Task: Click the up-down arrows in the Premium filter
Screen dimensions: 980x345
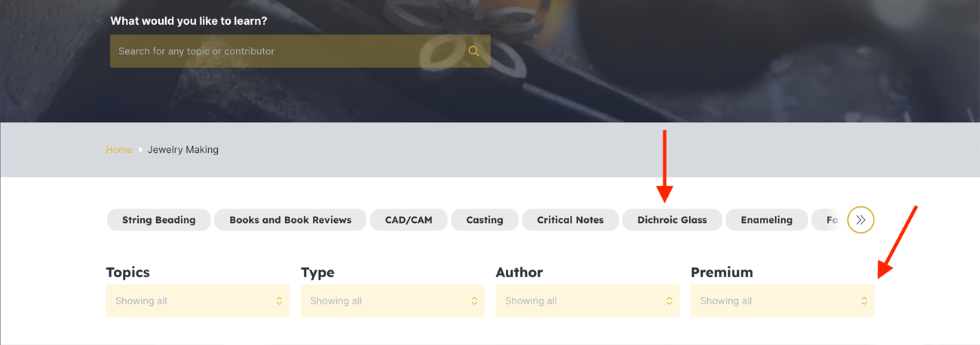Action: [864, 301]
